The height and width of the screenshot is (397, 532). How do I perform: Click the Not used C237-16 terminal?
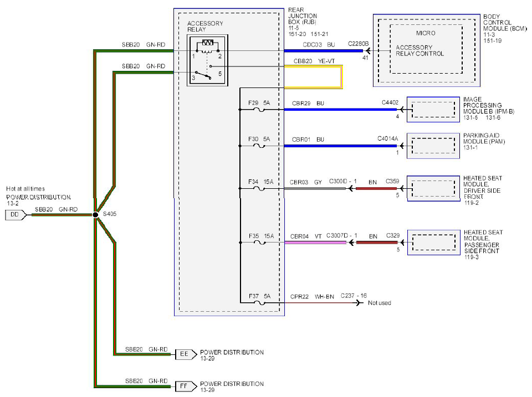tap(379, 303)
